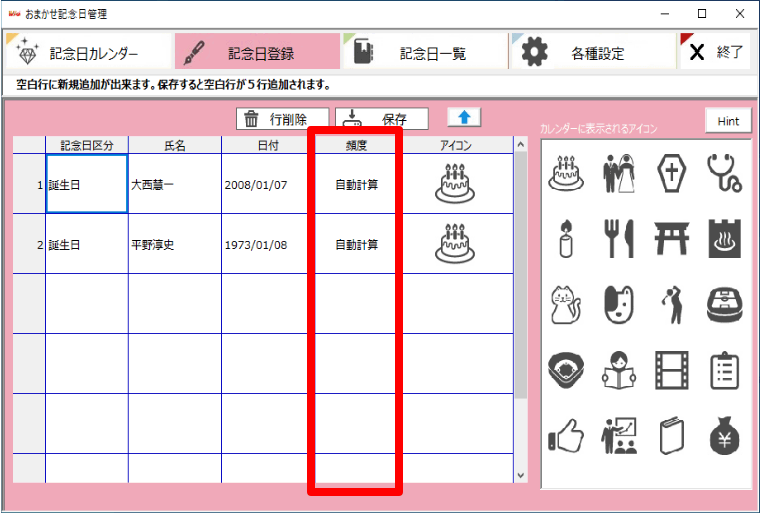
Task: Select the 誕生日 cell in row 2
Action: [87, 244]
